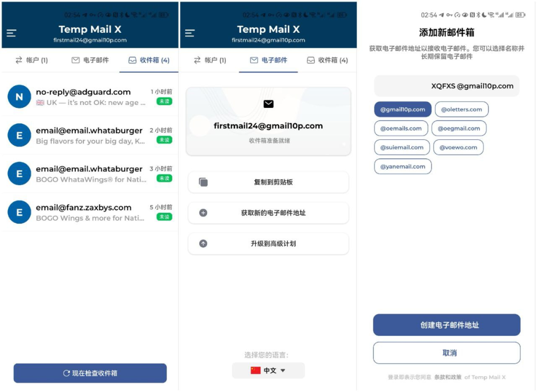This screenshot has width=537, height=392.
Task: Tap E avatar for BOGO WhataWings email
Action: [x=19, y=174]
